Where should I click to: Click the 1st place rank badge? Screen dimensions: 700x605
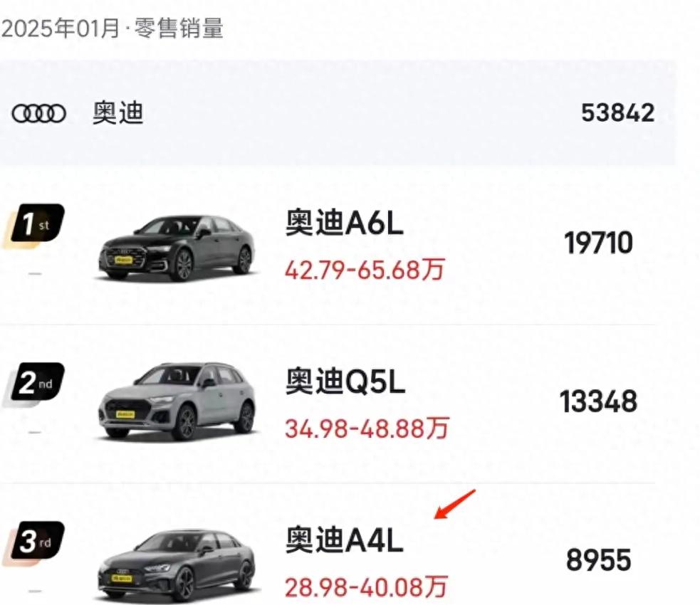click(x=36, y=226)
